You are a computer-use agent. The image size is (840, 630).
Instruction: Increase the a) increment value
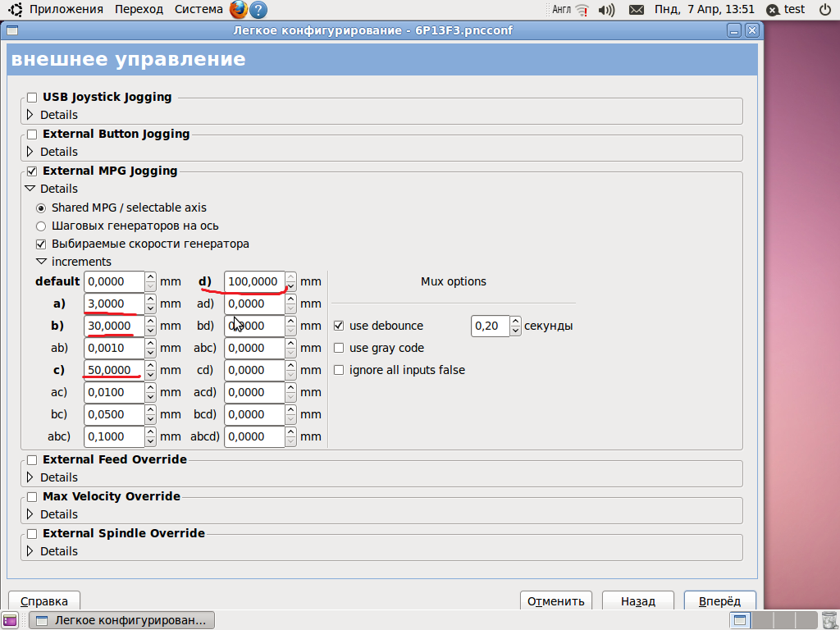coord(151,299)
